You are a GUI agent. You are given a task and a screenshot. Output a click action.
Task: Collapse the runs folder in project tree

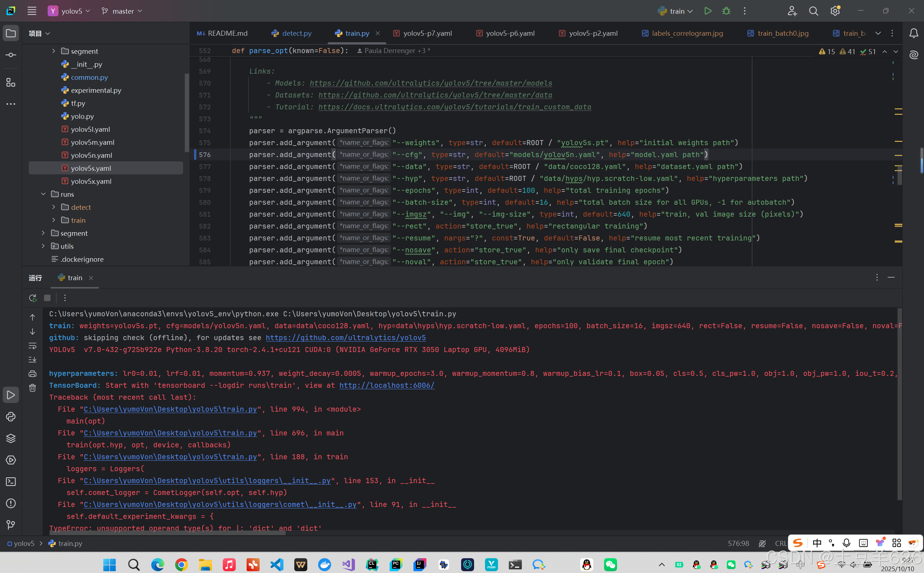tap(43, 194)
